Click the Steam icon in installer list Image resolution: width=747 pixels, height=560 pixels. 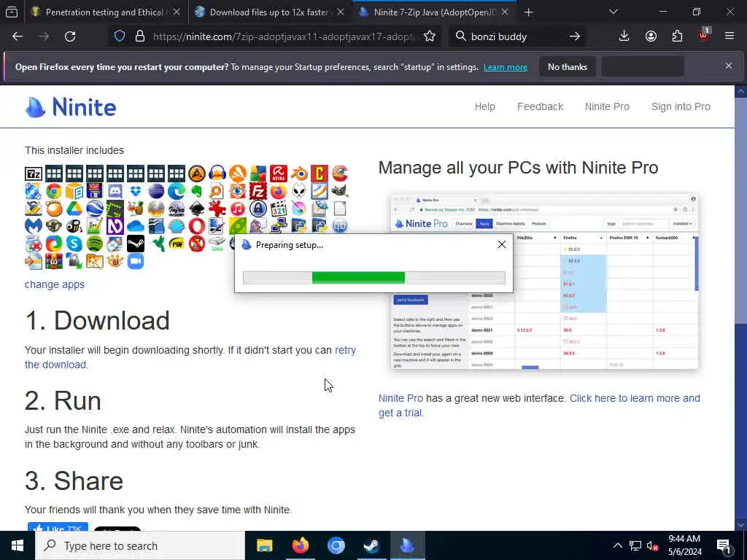click(x=136, y=244)
